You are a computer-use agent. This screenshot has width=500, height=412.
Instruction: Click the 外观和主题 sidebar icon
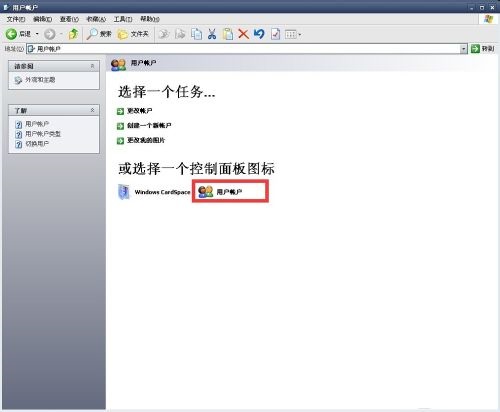pos(18,80)
